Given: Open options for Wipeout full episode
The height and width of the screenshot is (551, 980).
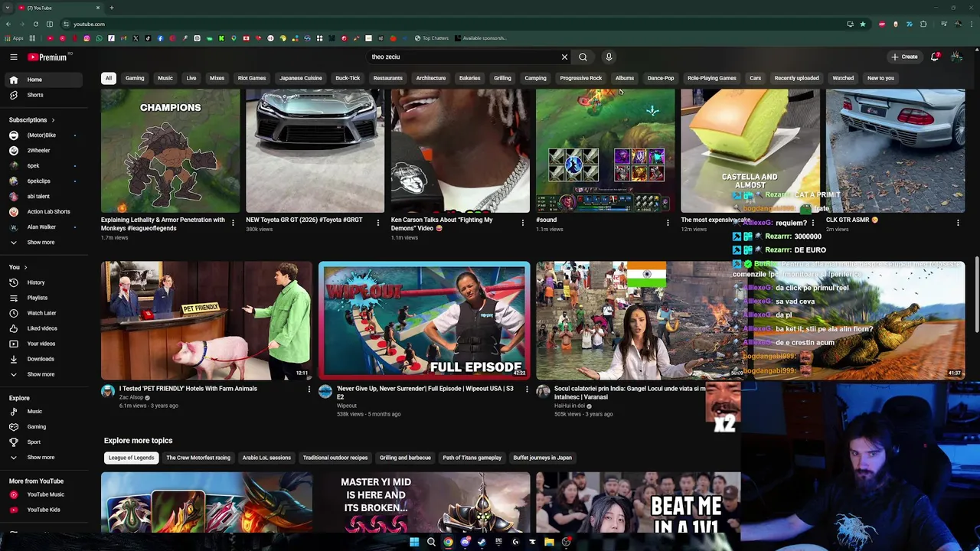Looking at the screenshot, I should 526,390.
